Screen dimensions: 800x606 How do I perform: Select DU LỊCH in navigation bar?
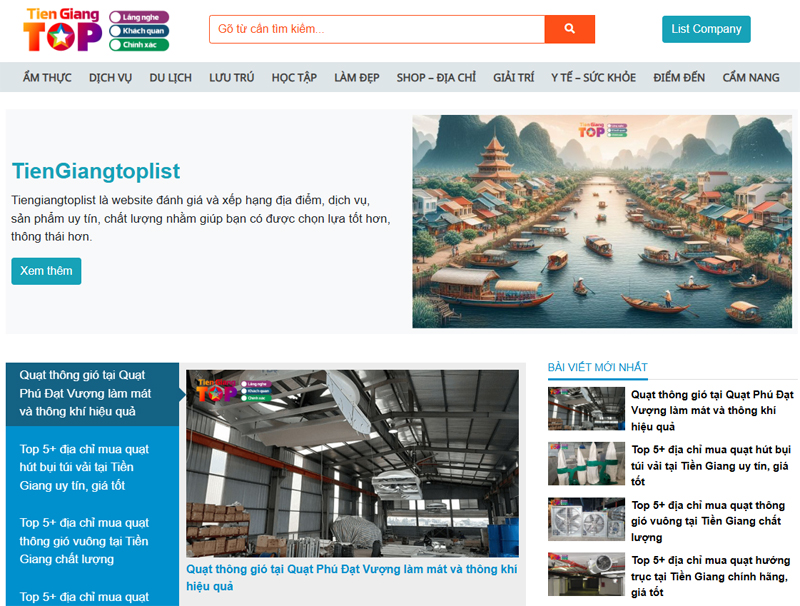[170, 78]
